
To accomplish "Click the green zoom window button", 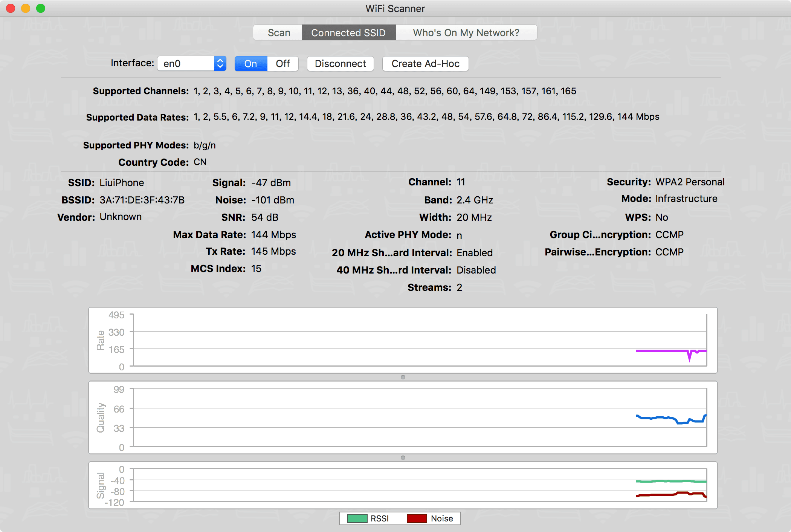I will coord(41,8).
